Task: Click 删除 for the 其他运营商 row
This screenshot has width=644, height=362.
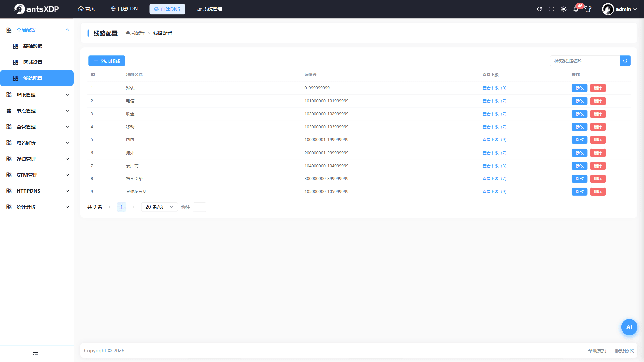Action: click(598, 192)
